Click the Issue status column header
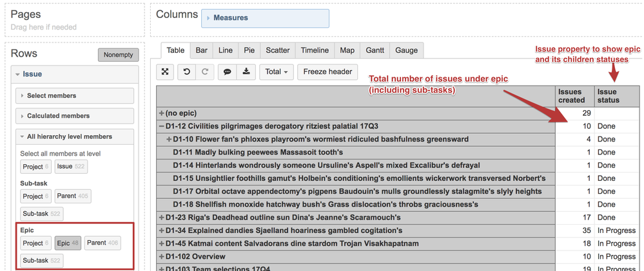The image size is (644, 271). pyautogui.click(x=618, y=96)
